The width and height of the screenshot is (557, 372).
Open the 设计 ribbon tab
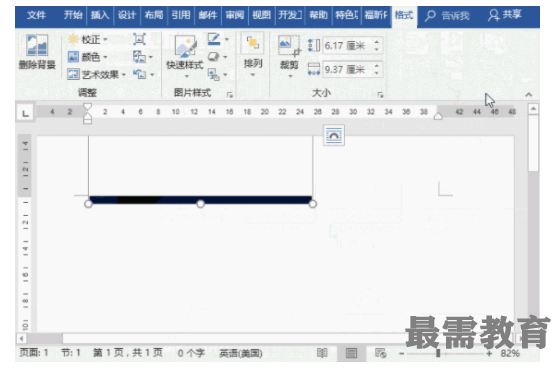click(127, 15)
